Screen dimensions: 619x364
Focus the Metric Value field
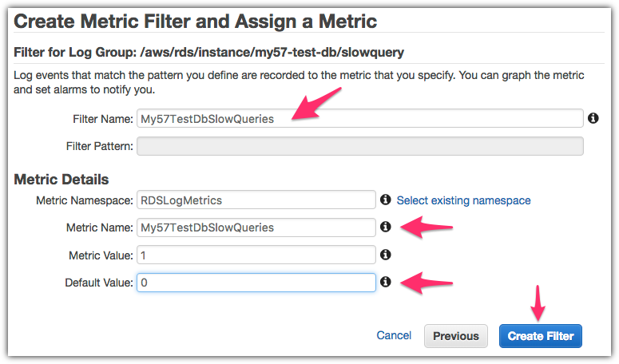click(x=256, y=255)
